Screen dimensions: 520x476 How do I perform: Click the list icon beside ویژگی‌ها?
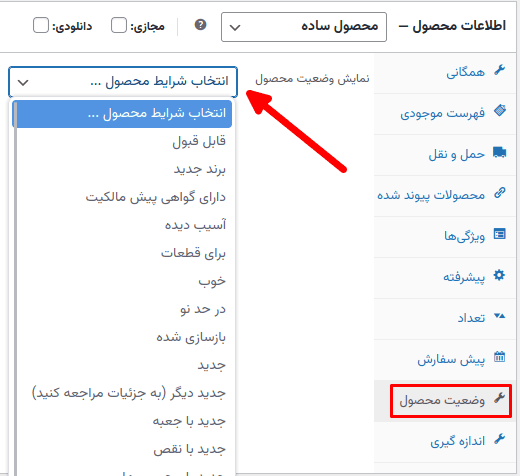[500, 234]
